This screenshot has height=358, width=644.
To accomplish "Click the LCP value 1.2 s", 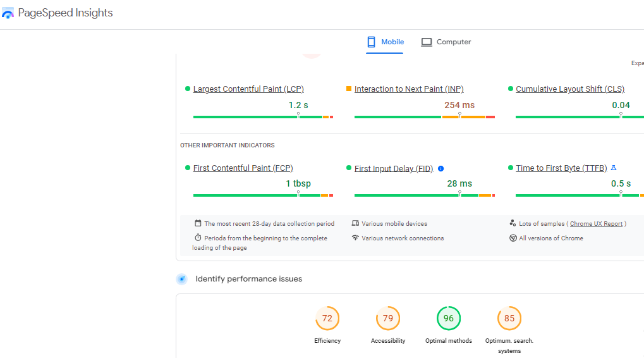I will [x=298, y=105].
